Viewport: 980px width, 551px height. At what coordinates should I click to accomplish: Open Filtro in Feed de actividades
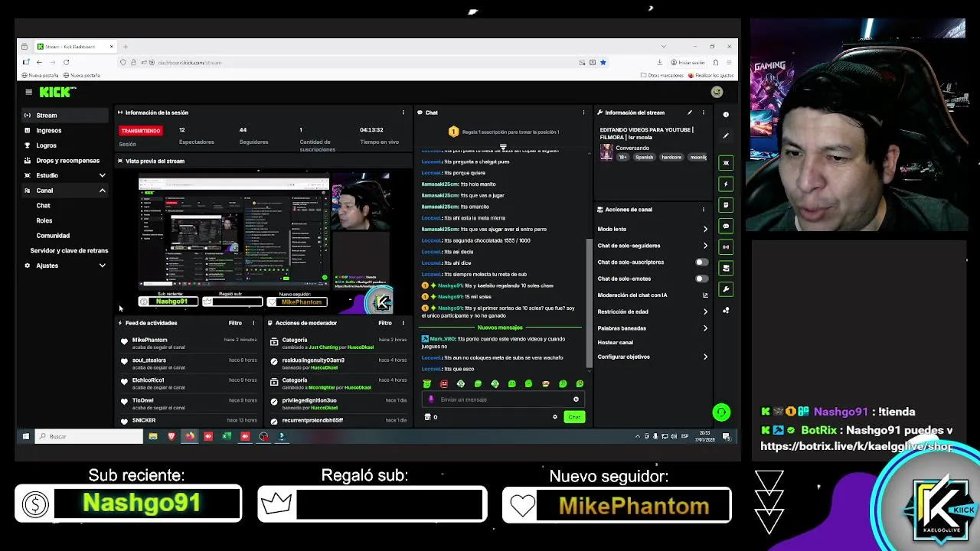(235, 323)
